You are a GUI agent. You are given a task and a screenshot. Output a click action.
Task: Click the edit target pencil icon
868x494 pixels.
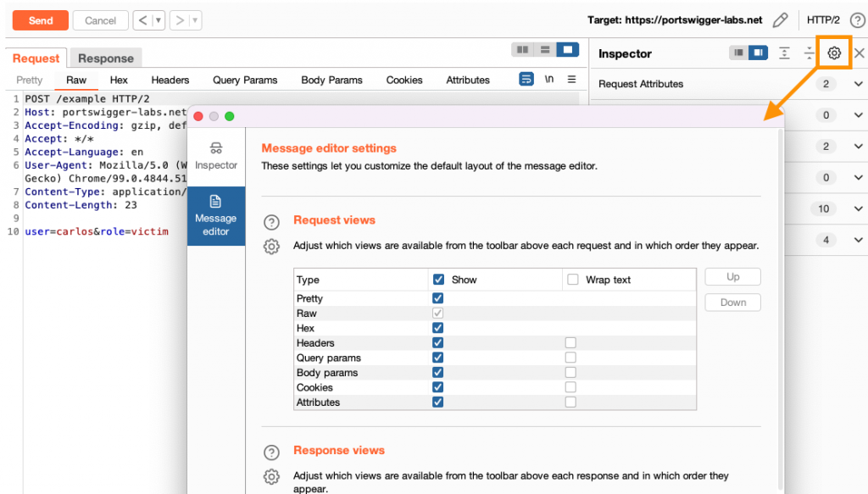[781, 20]
